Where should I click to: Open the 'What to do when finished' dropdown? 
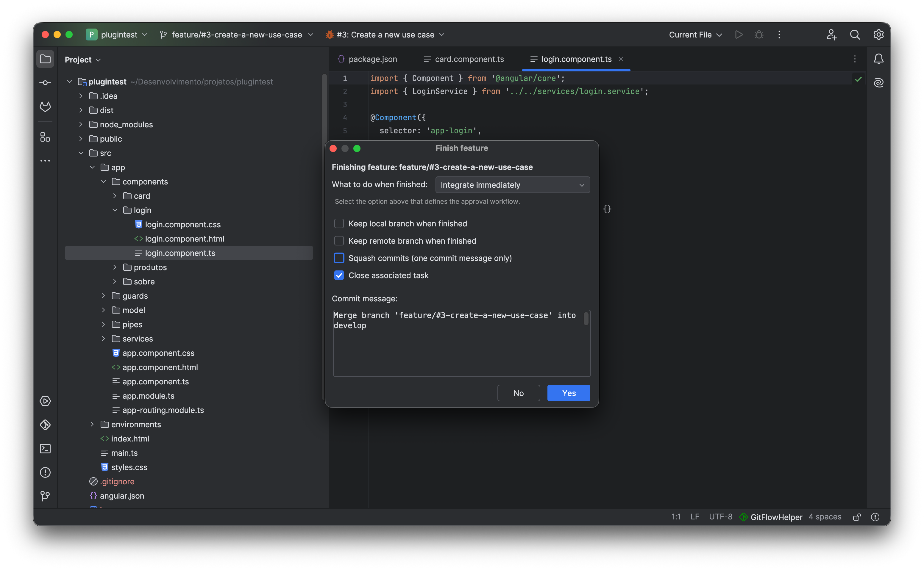[x=513, y=185]
